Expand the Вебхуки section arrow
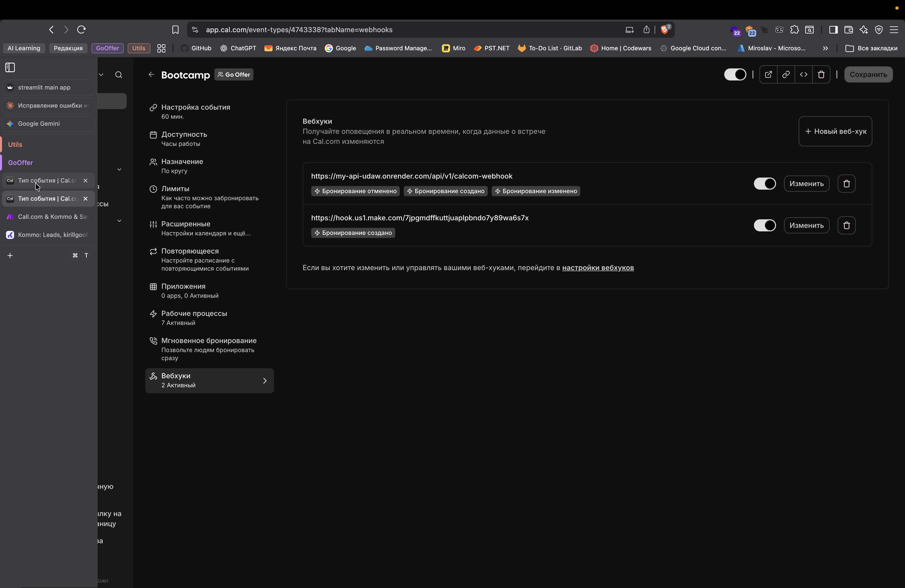905x588 pixels. click(265, 381)
